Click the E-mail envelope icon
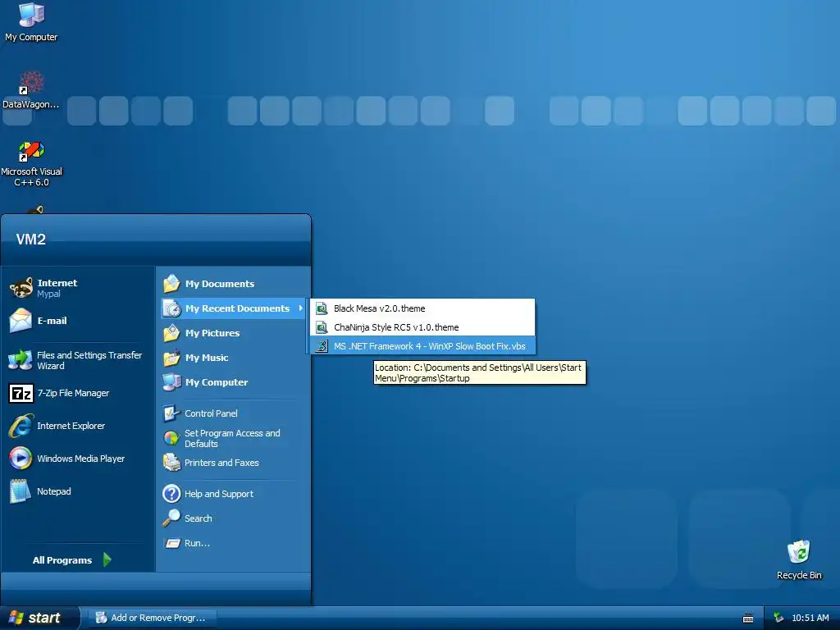 pos(21,321)
